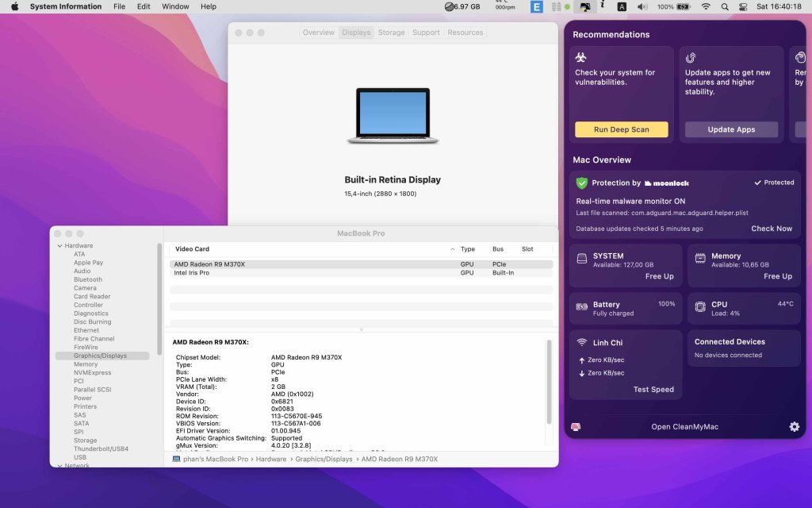The height and width of the screenshot is (508, 812).
Task: Select the Intel Iris Pro row
Action: (x=361, y=273)
